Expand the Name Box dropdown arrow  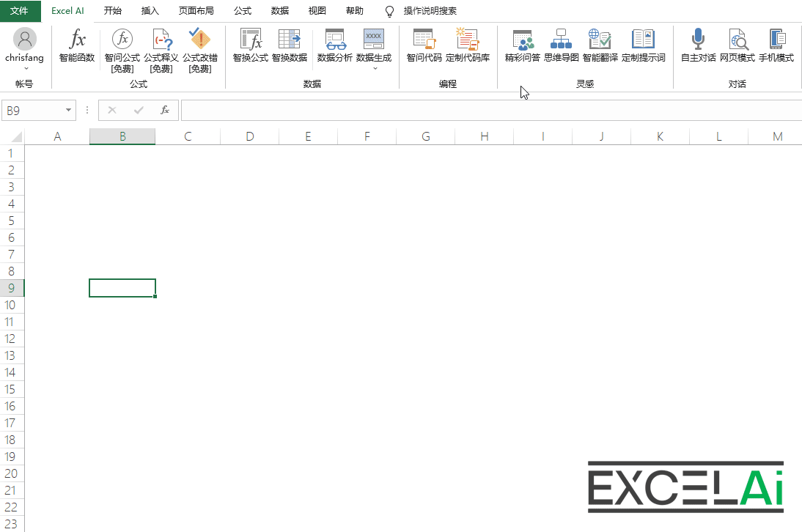68,111
